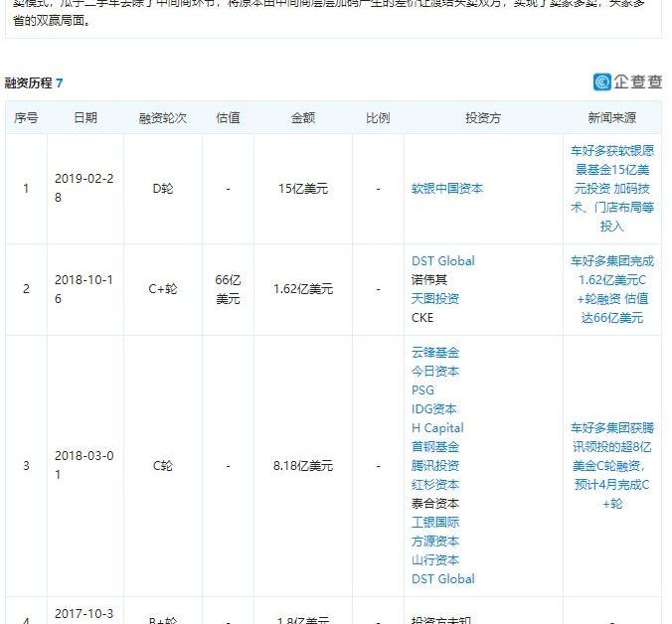This screenshot has height=624, width=672.
Task: Open the 云锋基金 investor link
Action: pyautogui.click(x=435, y=353)
